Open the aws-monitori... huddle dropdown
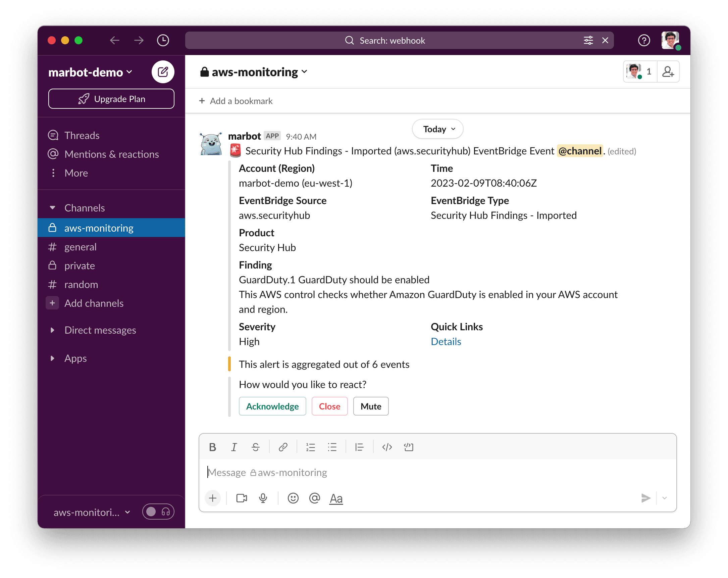The image size is (728, 578). click(x=92, y=512)
